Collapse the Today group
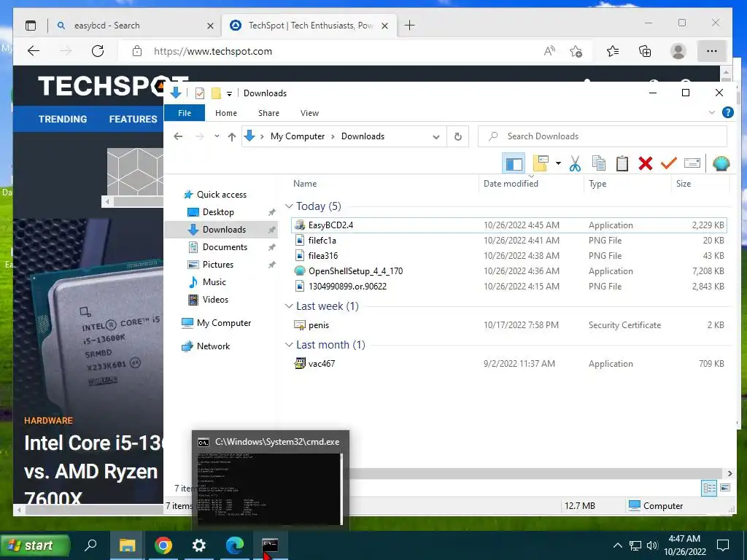 pos(289,206)
